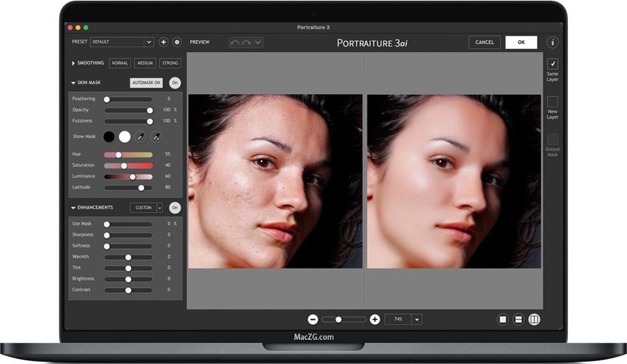Click the zoom out minus icon

click(313, 319)
